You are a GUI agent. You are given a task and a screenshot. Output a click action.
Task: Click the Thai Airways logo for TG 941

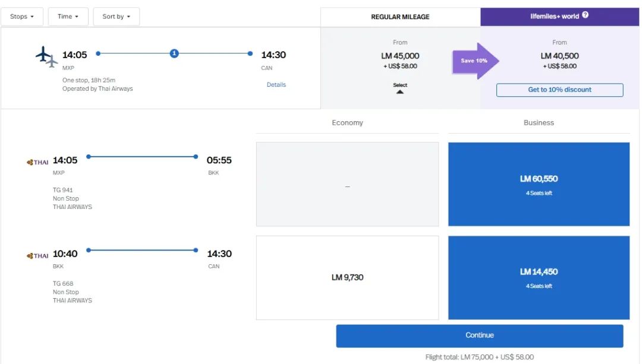(x=37, y=162)
